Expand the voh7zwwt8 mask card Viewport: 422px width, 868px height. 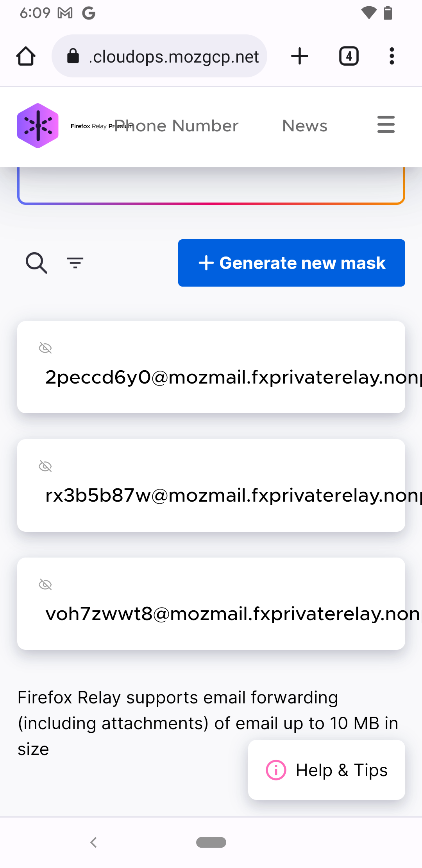tap(211, 604)
